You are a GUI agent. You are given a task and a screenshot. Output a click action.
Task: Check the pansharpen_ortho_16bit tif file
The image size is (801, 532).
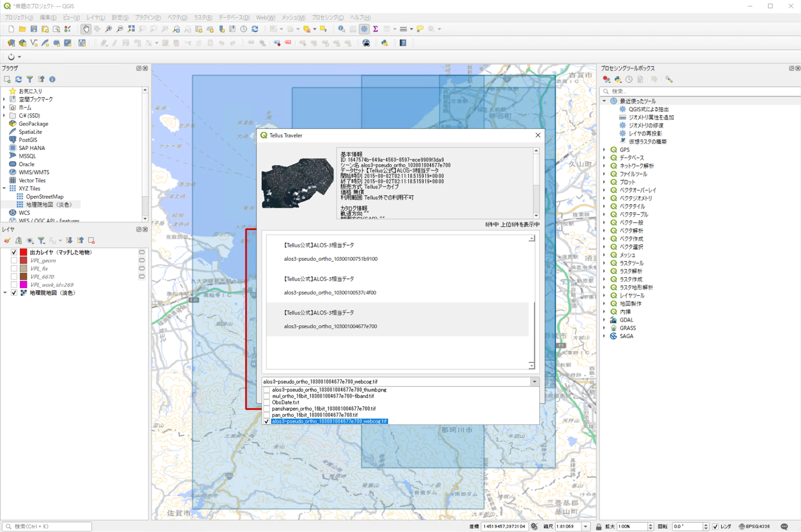(x=267, y=409)
